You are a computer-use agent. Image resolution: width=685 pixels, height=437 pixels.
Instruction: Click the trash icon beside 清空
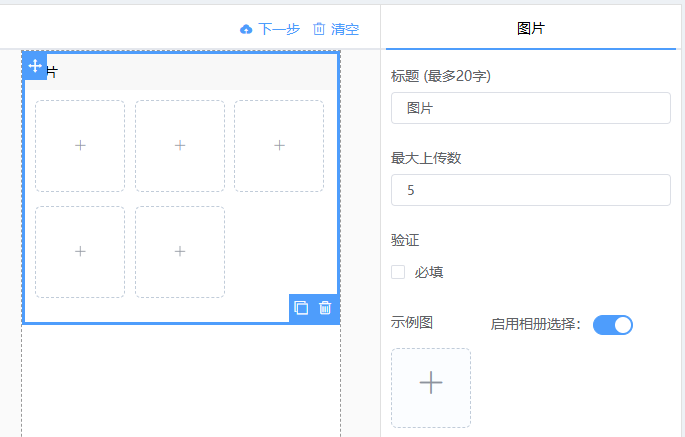pyautogui.click(x=319, y=29)
